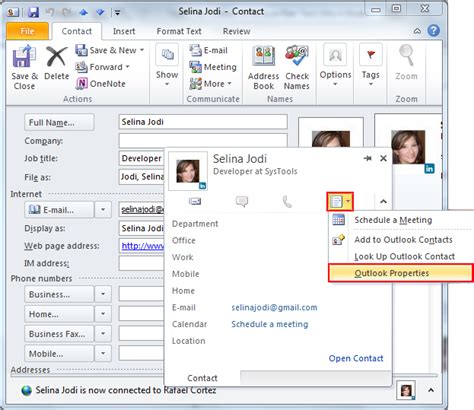Click highlighted more options icon in card
The height and width of the screenshot is (410, 474).
pyautogui.click(x=340, y=201)
